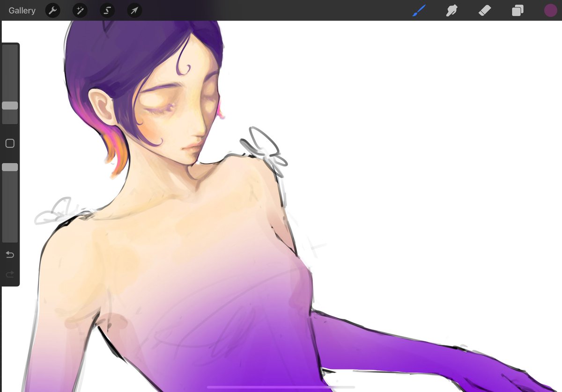Select the Smudge tool

point(451,10)
